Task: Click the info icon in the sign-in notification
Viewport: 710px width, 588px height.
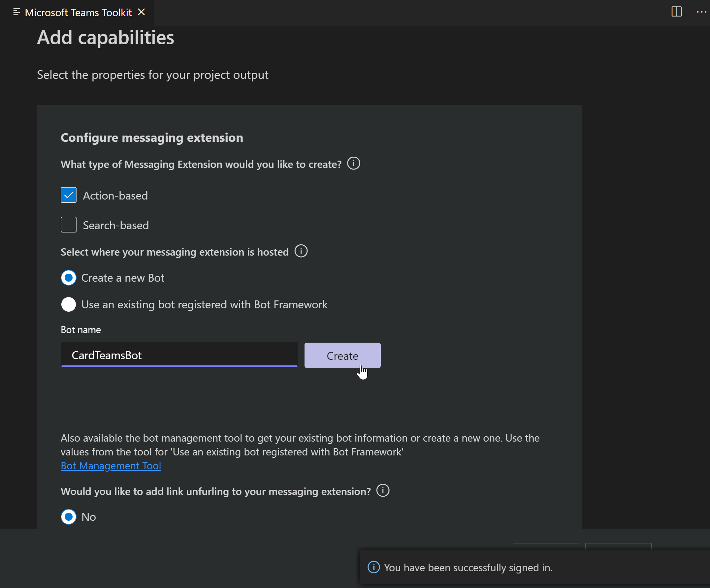Action: pyautogui.click(x=373, y=567)
